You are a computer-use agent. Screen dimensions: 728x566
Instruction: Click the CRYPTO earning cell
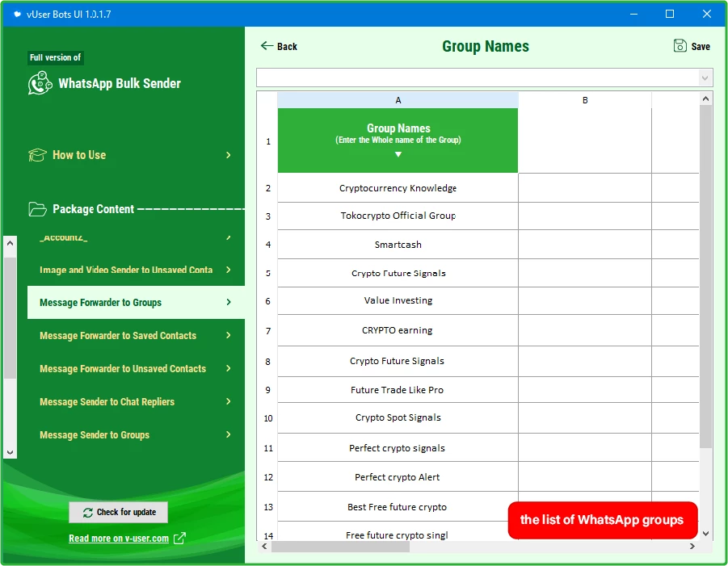tap(398, 330)
